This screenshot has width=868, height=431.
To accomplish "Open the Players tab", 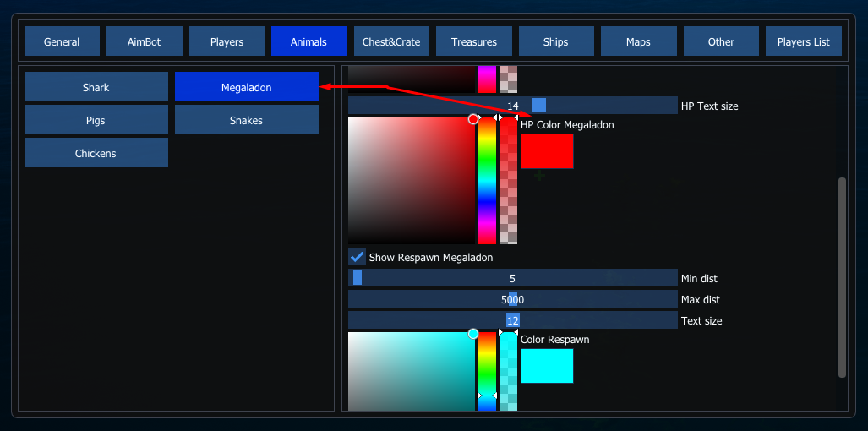I will pos(227,41).
